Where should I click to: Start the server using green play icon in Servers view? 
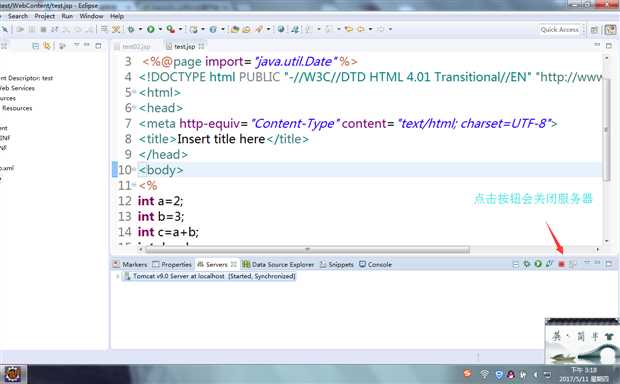(538, 264)
